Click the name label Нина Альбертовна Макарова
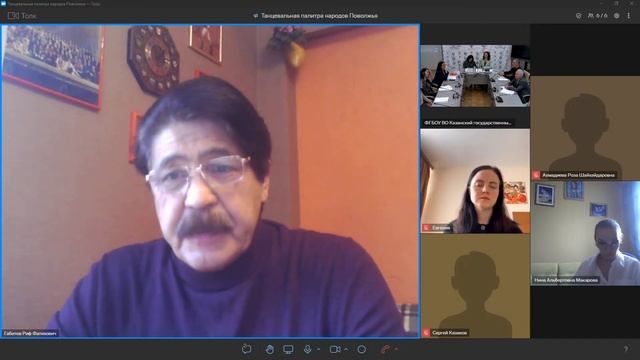 click(x=566, y=280)
